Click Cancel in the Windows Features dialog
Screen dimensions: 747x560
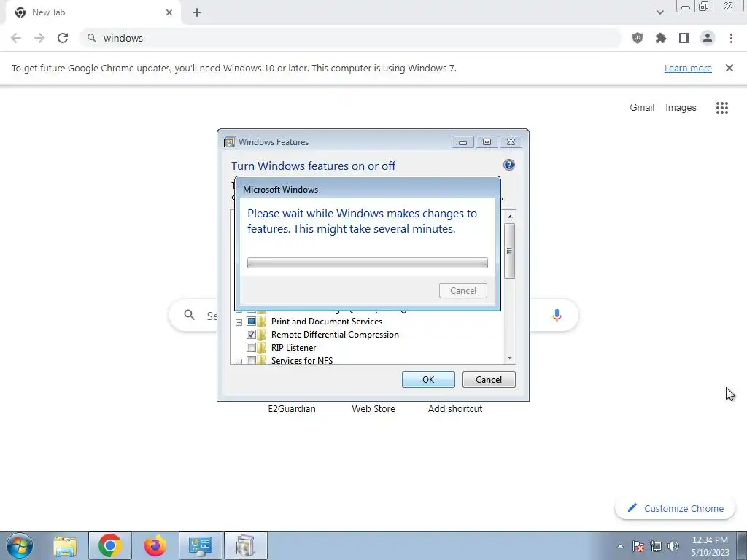coord(489,379)
